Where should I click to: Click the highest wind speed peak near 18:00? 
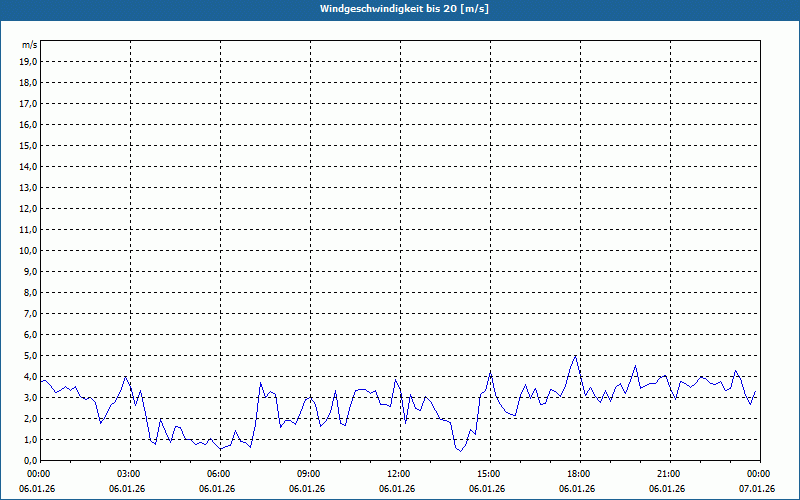click(x=575, y=356)
